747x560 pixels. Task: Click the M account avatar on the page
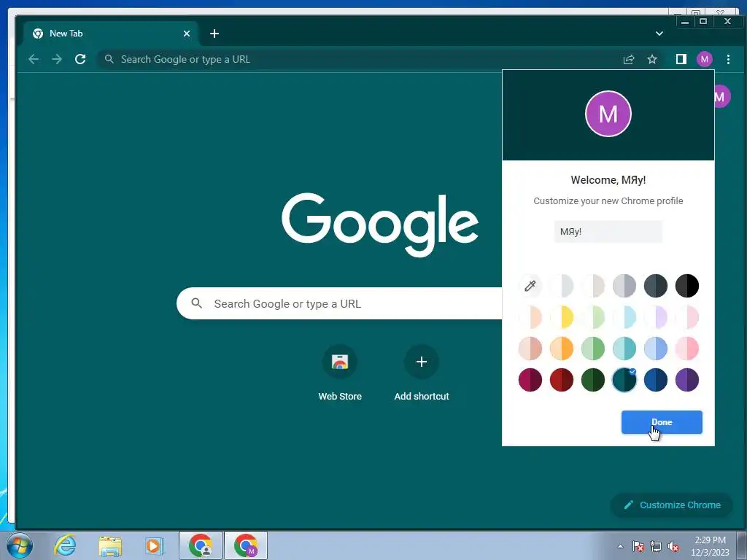pyautogui.click(x=721, y=97)
